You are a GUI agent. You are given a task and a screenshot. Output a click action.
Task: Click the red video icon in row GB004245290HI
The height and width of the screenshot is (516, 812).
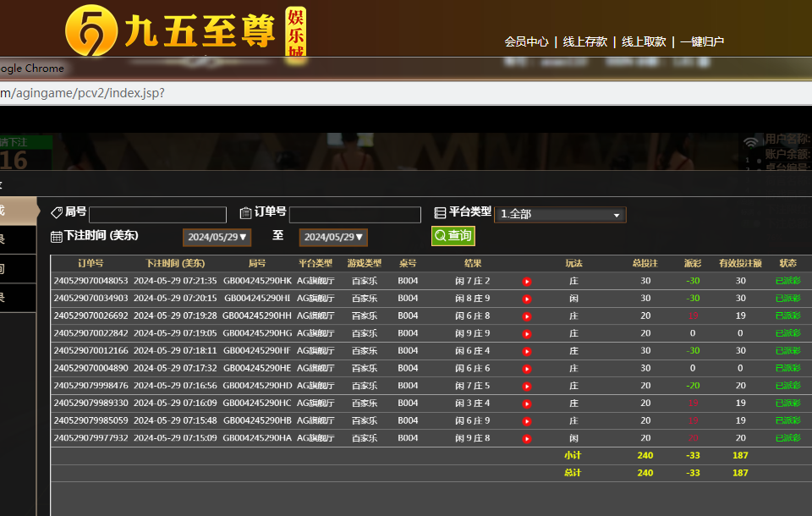[527, 299]
